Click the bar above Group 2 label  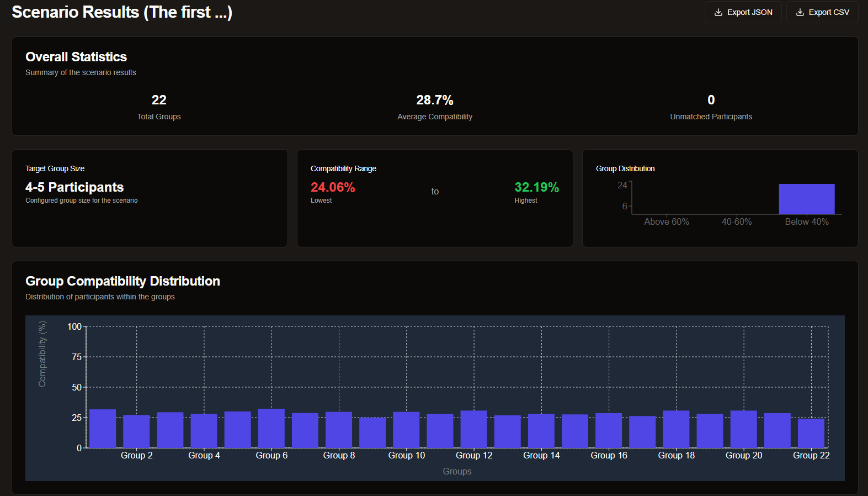click(x=136, y=431)
